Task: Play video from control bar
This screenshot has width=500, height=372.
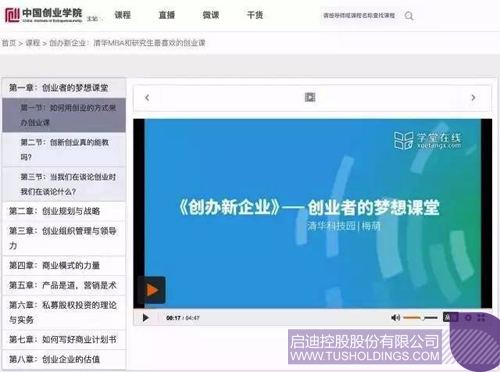Action: (x=146, y=318)
